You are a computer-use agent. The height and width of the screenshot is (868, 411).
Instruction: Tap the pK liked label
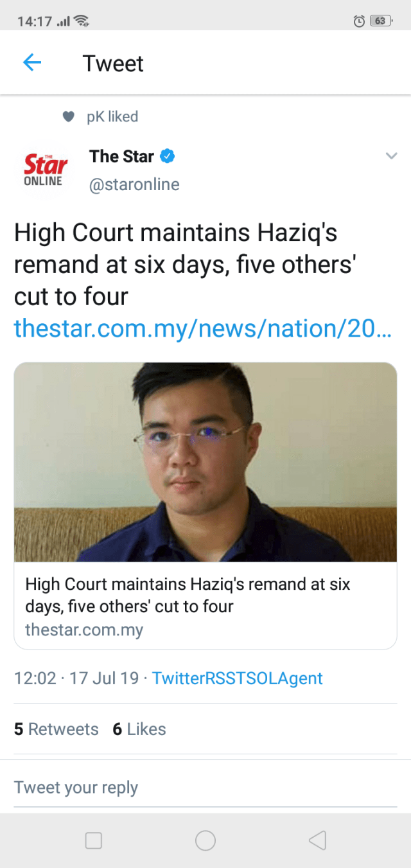pyautogui.click(x=112, y=117)
